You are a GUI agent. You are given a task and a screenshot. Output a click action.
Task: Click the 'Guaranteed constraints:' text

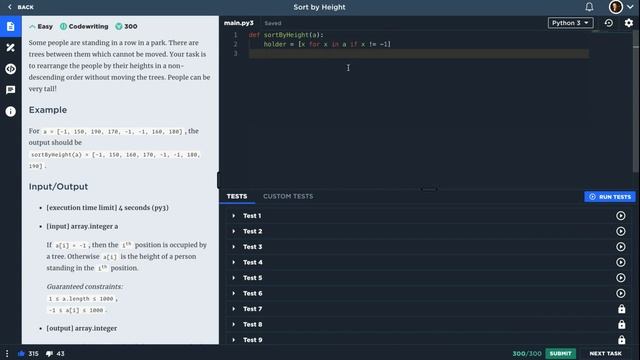coord(84,287)
